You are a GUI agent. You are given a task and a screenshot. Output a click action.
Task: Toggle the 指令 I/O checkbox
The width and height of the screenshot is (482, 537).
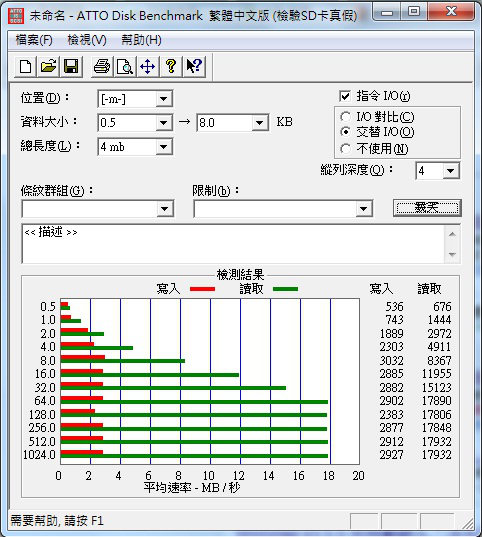[345, 96]
